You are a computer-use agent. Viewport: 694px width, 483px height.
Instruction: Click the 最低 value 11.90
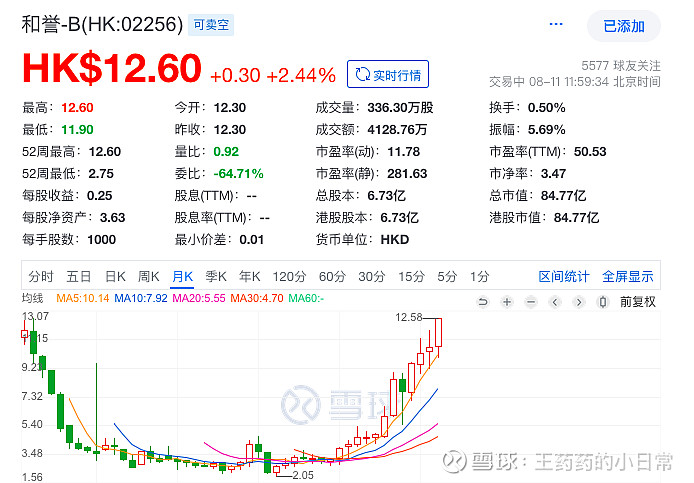tap(77, 130)
